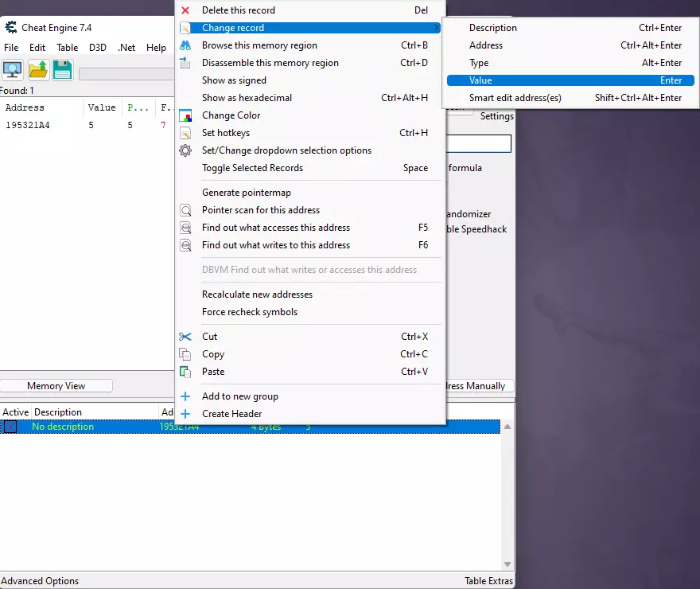This screenshot has width=700, height=589.
Task: Click the gear icon for dropdown options
Action: click(185, 150)
